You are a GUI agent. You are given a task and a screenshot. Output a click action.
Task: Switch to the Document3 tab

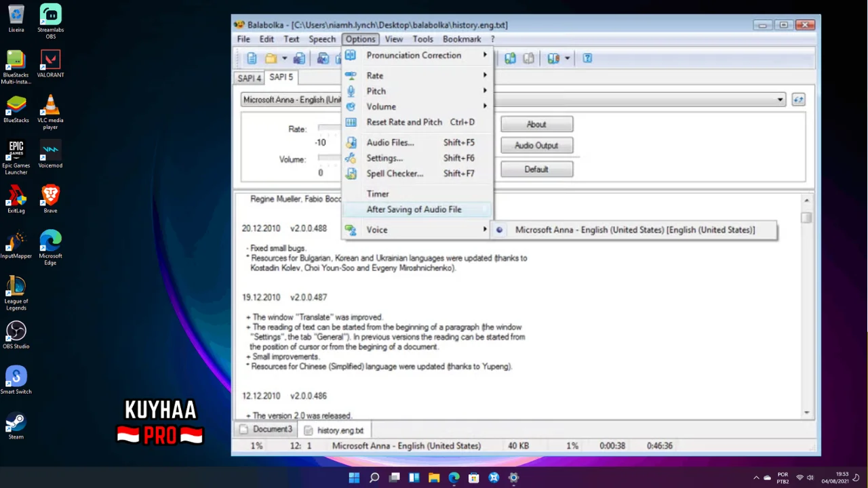click(266, 429)
